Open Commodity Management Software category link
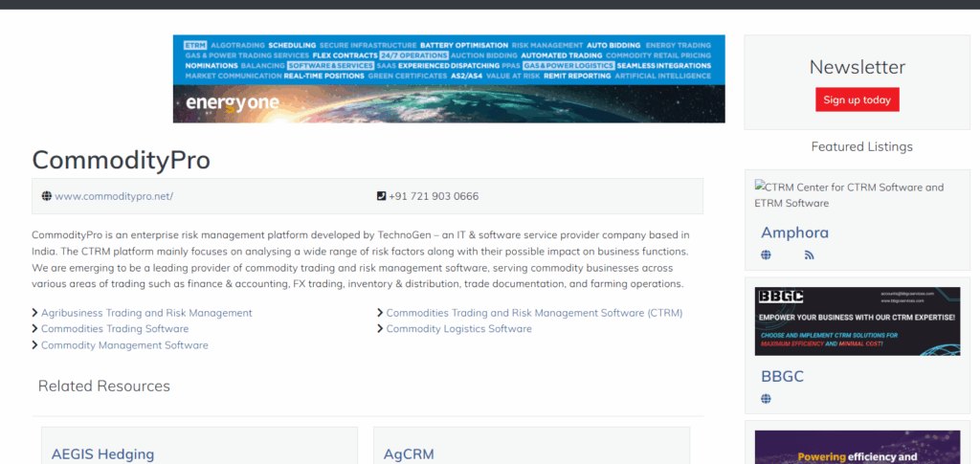The width and height of the screenshot is (980, 464). 125,344
